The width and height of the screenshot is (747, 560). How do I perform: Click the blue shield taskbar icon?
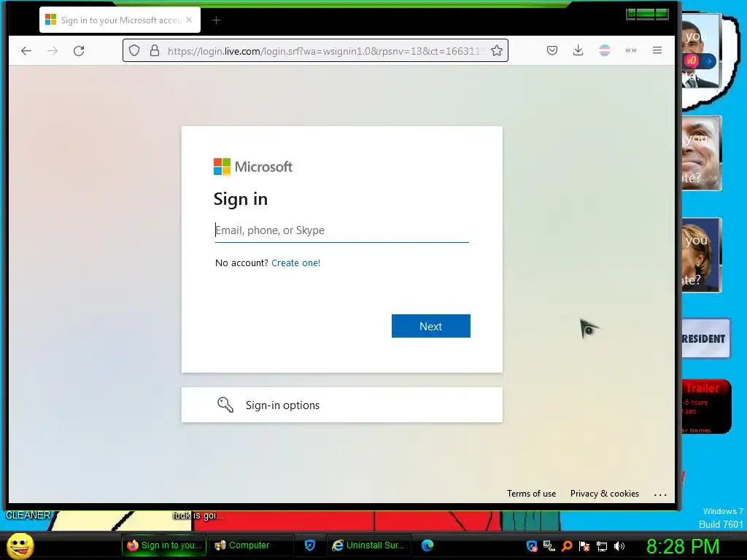(309, 545)
